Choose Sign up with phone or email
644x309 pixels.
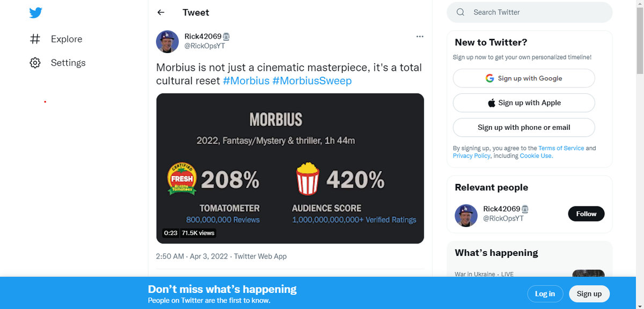(524, 128)
